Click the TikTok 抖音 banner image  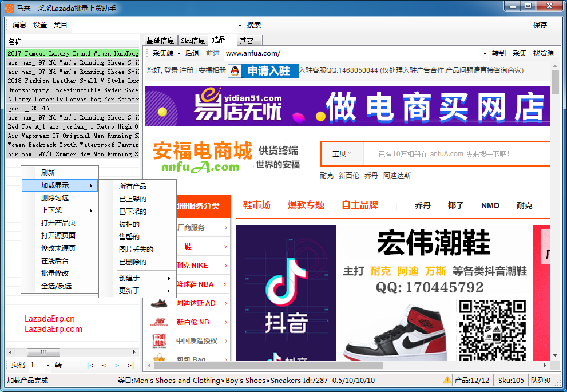286,292
